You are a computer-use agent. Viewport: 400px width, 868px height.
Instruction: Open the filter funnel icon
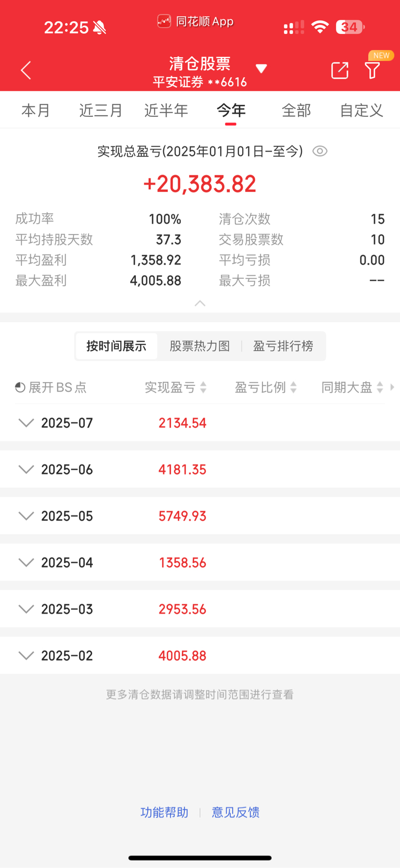pyautogui.click(x=372, y=70)
